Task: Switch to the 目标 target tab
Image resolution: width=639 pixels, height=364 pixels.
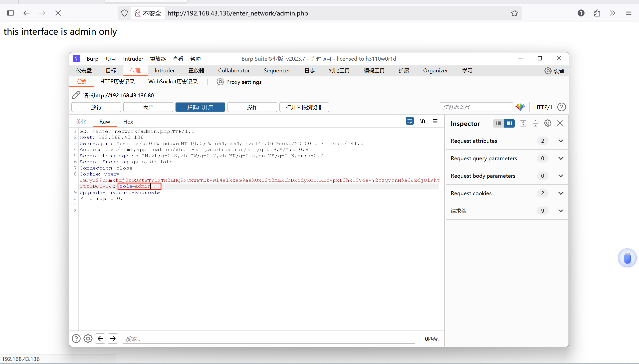Action: pos(111,70)
